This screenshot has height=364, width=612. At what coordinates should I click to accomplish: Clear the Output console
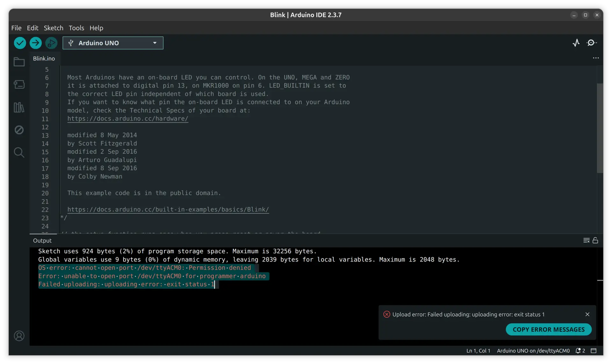586,240
